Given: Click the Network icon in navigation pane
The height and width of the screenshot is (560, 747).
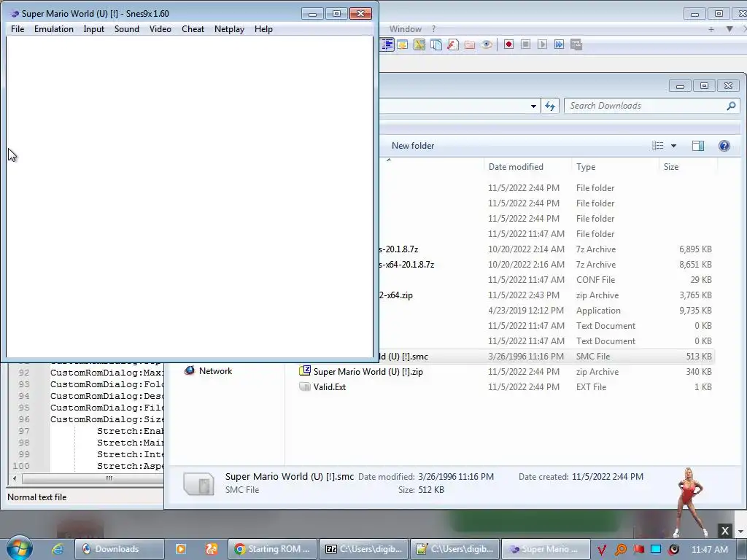Looking at the screenshot, I should click(190, 370).
